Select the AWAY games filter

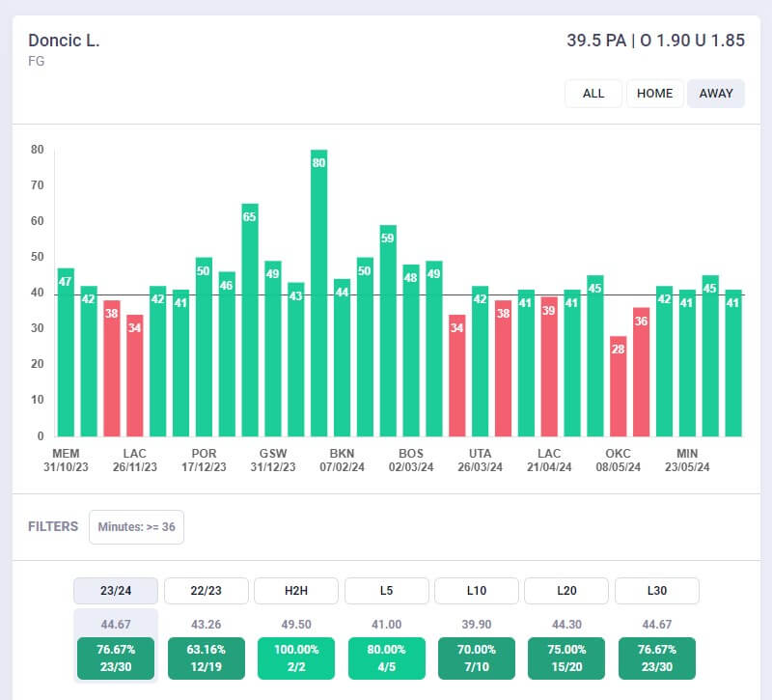coord(716,94)
